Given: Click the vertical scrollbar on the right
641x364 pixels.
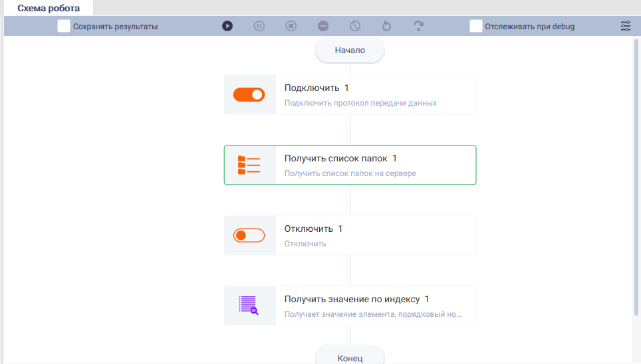Looking at the screenshot, I should [636, 177].
